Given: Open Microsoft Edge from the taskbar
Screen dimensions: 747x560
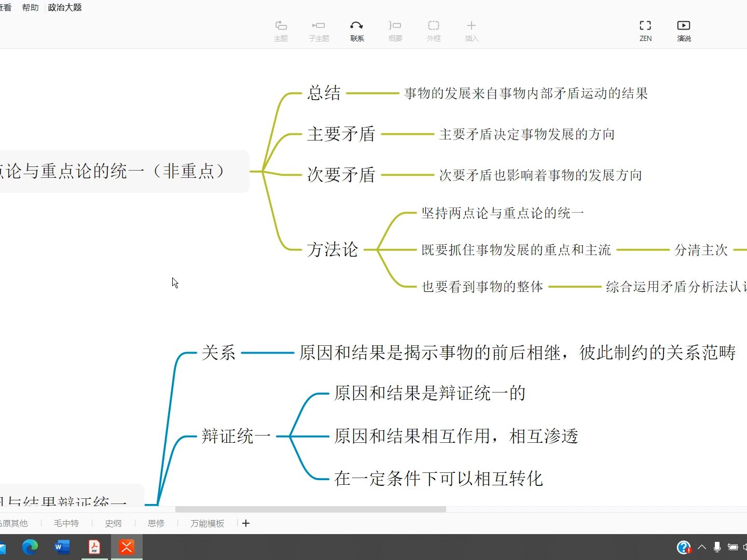Looking at the screenshot, I should coord(30,547).
